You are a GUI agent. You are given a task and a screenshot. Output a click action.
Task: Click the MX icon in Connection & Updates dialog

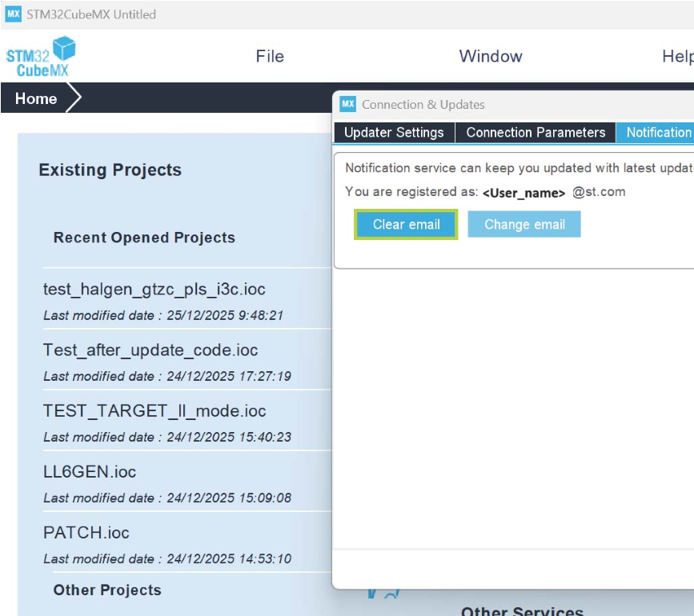[x=348, y=104]
